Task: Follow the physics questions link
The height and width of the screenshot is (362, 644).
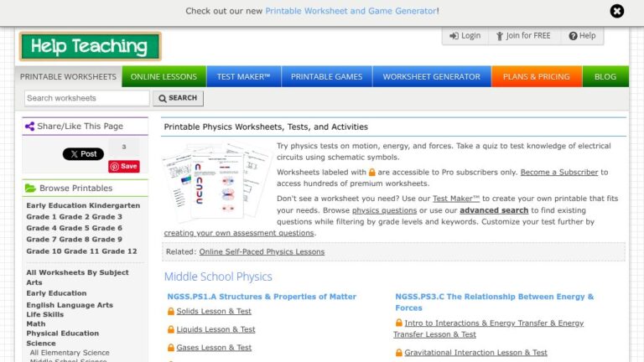Action: click(384, 210)
